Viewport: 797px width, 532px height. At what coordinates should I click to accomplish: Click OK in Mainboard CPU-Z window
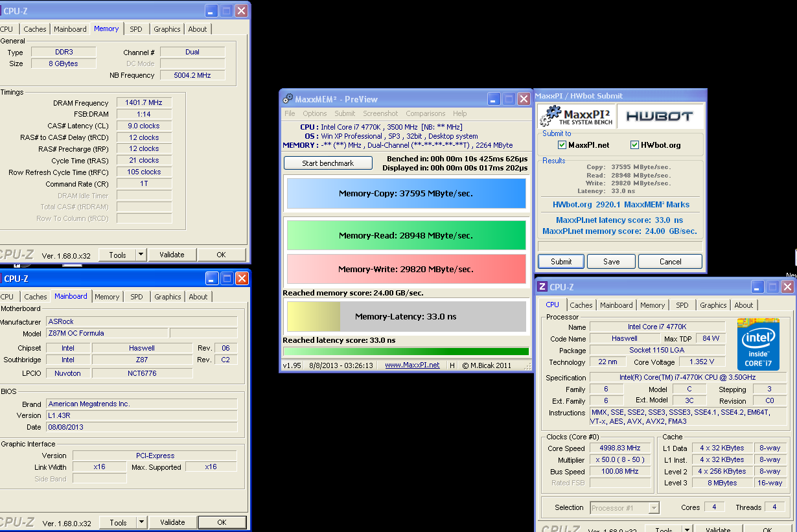(x=222, y=522)
